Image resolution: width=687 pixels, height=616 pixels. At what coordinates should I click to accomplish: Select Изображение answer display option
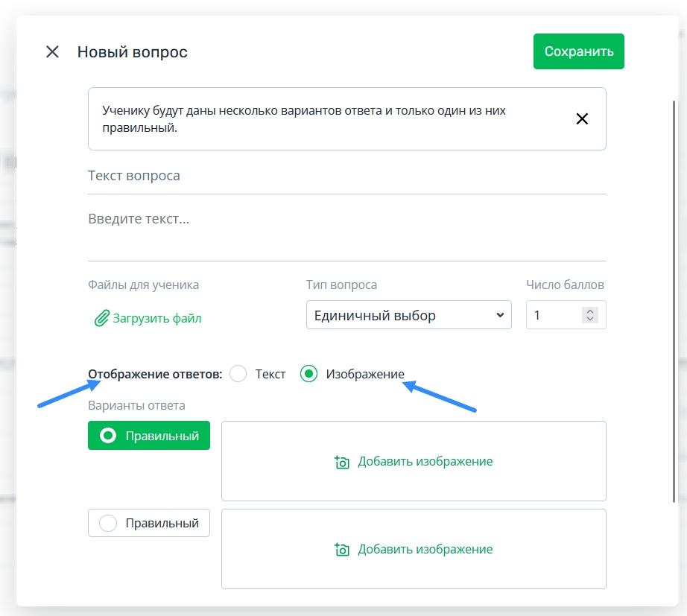point(309,374)
